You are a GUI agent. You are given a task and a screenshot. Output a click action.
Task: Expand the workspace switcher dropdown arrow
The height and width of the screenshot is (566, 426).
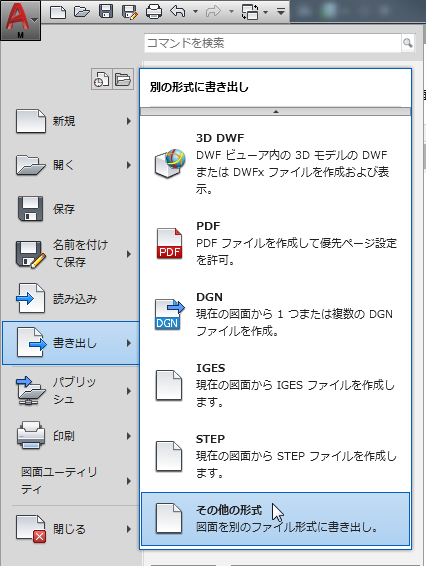pos(265,12)
